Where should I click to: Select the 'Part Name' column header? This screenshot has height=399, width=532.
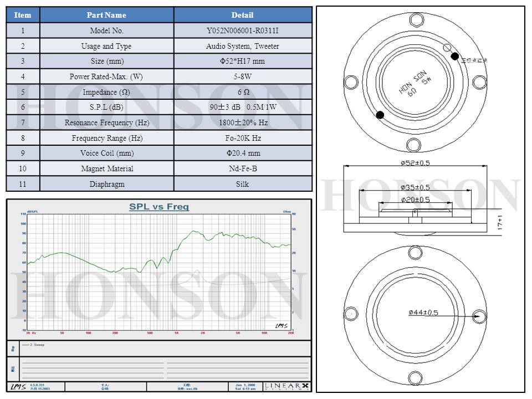point(106,15)
